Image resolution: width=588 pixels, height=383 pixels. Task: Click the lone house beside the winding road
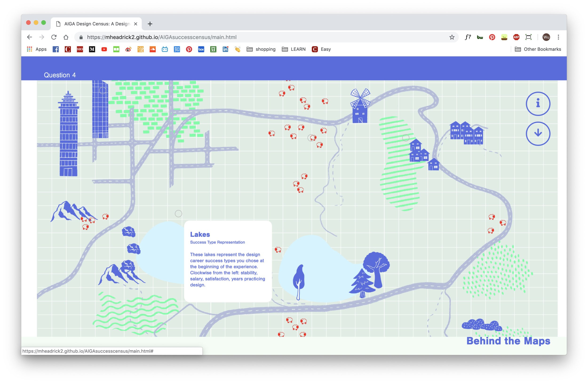tap(433, 164)
